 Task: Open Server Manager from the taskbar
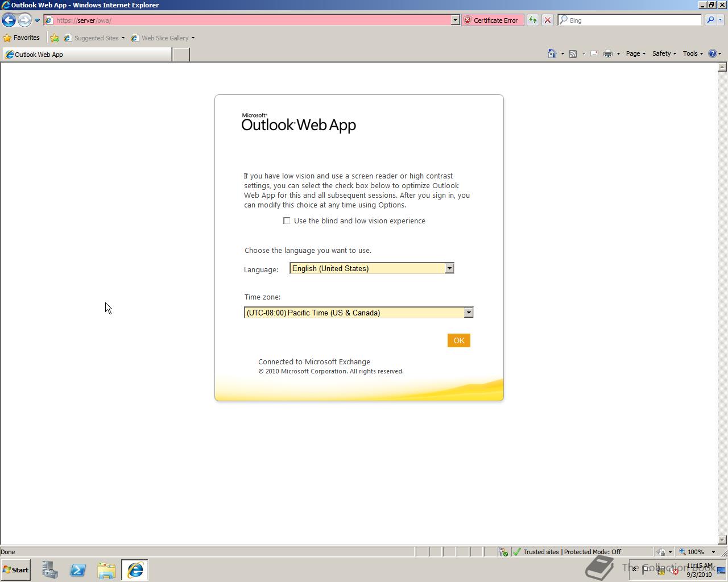coord(49,570)
